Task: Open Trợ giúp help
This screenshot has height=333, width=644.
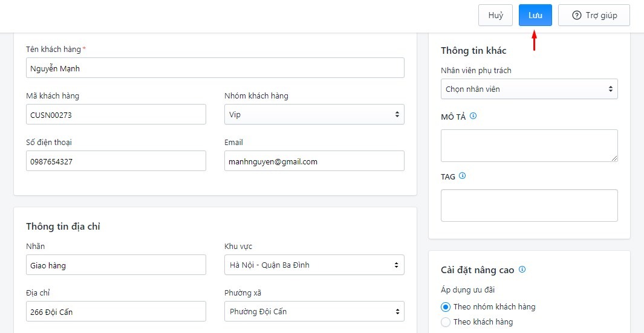Action: 594,16
